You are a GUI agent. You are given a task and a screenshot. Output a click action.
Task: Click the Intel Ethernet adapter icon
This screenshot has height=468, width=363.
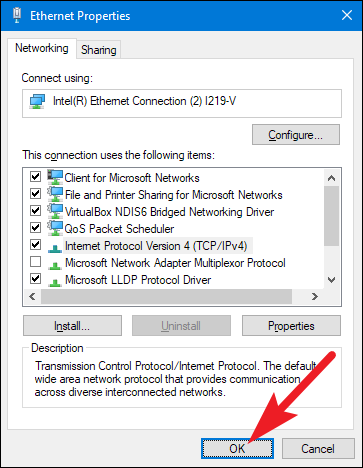pos(37,101)
